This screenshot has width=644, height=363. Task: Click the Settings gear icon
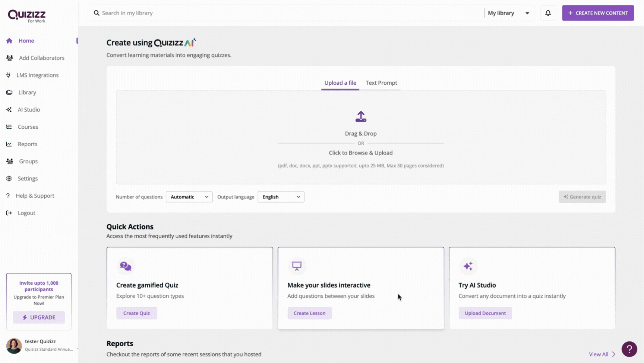9,179
